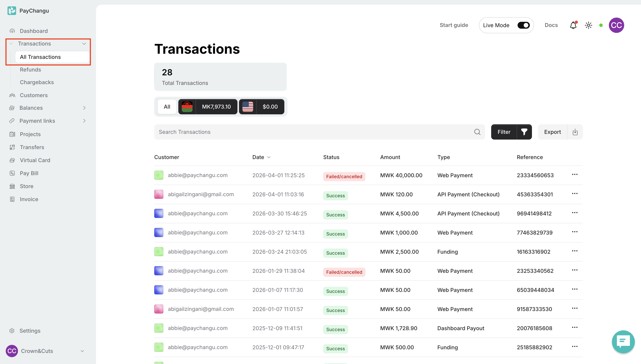Click the funnel filter icon
The image size is (641, 364).
click(524, 132)
